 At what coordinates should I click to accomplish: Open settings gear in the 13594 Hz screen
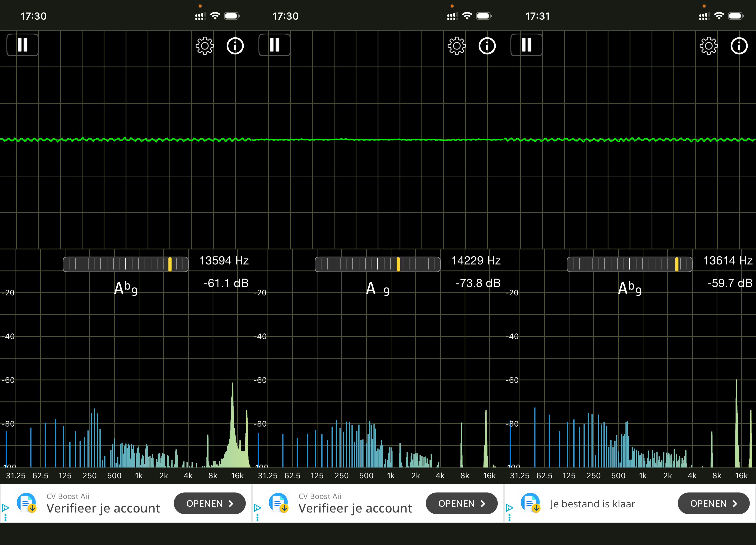[204, 46]
